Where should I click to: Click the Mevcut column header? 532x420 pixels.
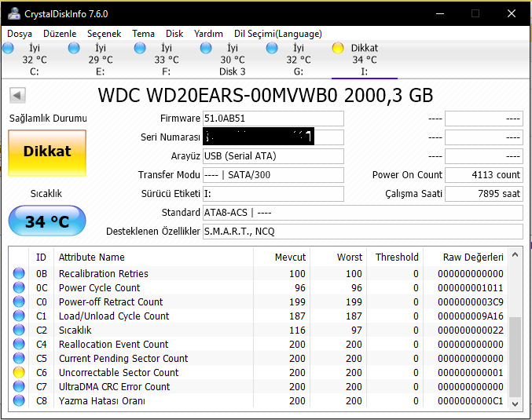pos(290,257)
